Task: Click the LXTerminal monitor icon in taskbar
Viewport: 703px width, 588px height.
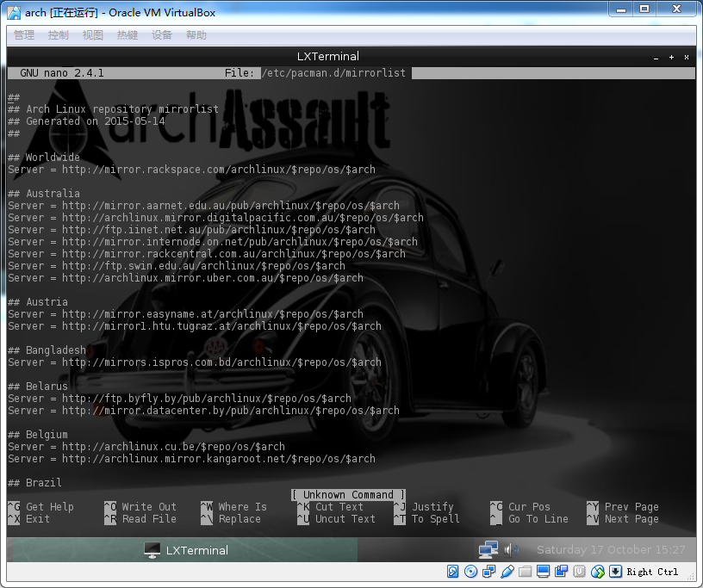Action: tap(152, 550)
